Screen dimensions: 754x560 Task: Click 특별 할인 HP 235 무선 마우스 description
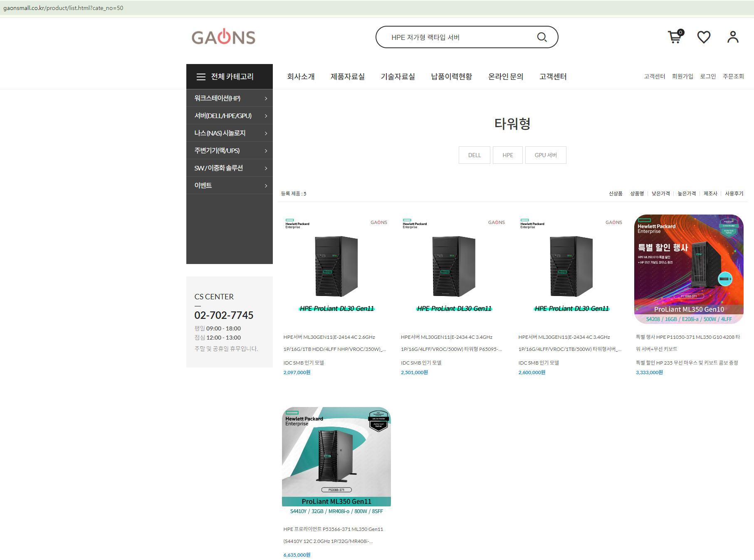687,363
